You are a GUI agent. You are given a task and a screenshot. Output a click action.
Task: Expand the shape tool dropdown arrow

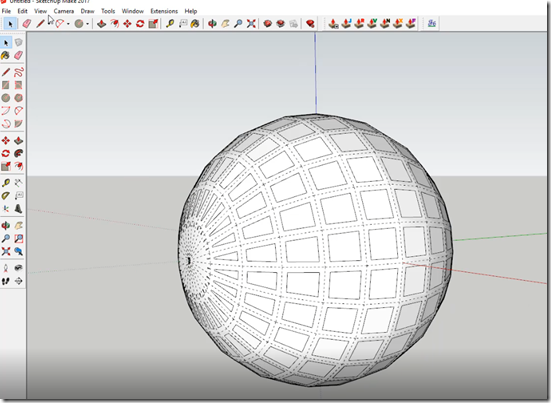[x=87, y=24]
